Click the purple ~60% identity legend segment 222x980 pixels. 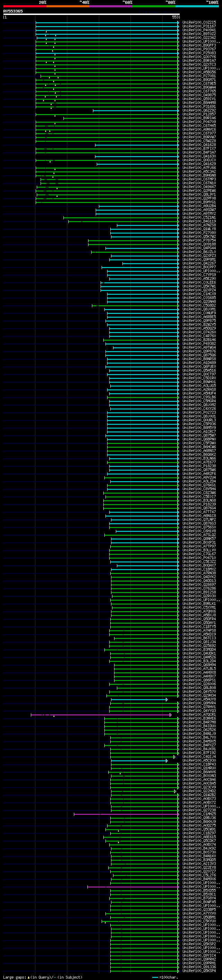coord(111,6)
